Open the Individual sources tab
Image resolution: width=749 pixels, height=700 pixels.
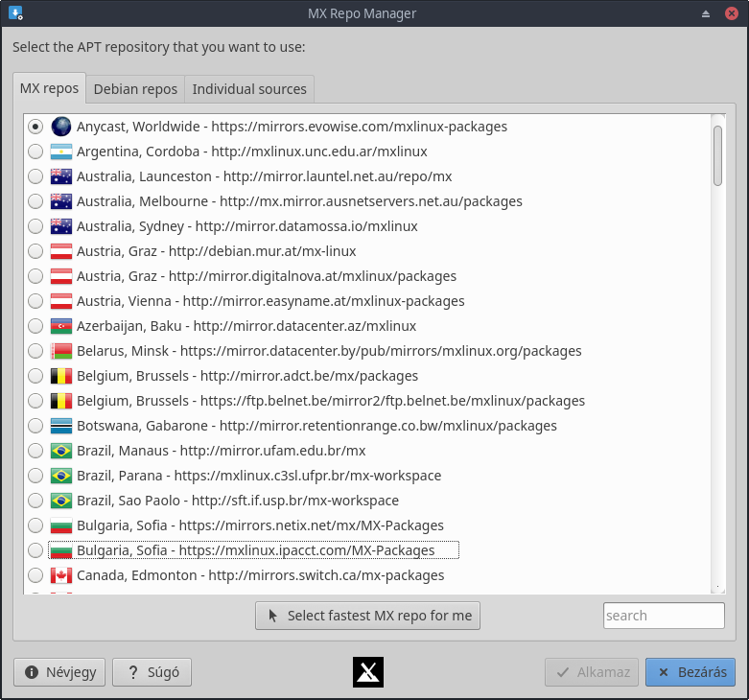tap(249, 89)
